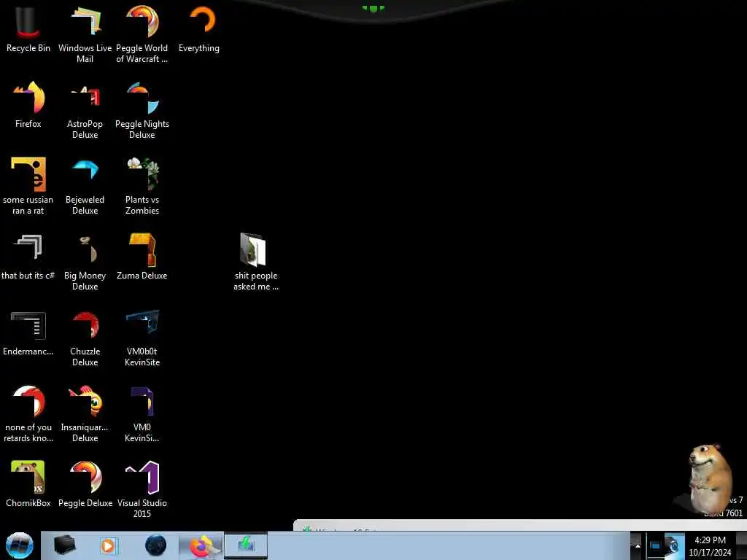This screenshot has height=560, width=747.
Task: Select the 'that but its c#' icon
Action: [28, 257]
